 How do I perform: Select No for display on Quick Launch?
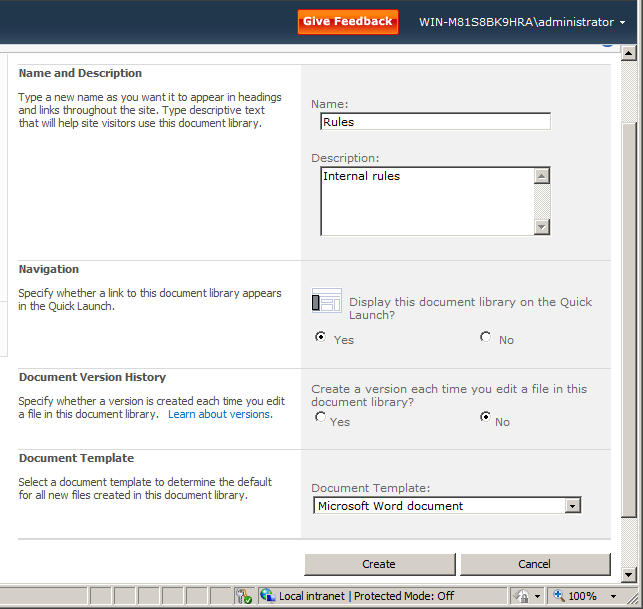(486, 337)
